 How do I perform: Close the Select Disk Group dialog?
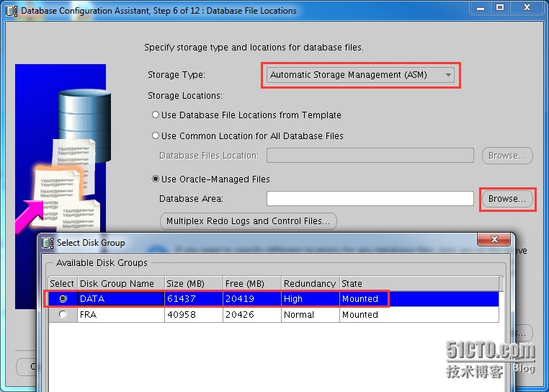pyautogui.click(x=494, y=239)
